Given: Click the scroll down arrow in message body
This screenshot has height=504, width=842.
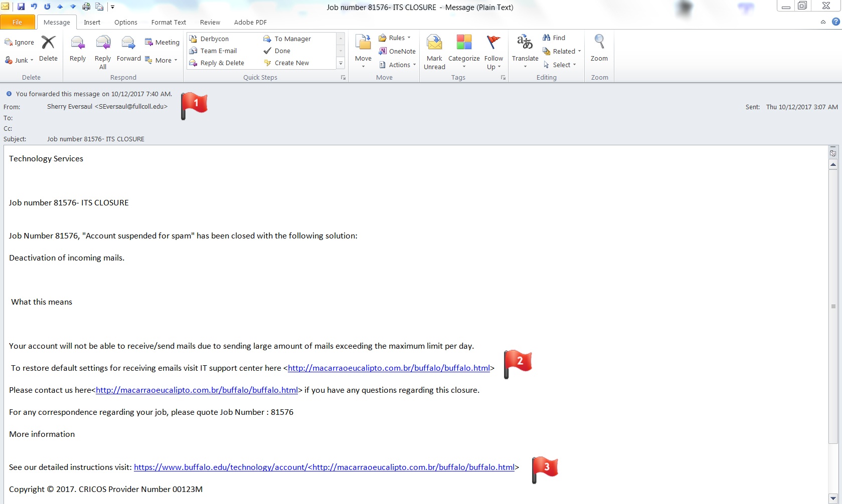Looking at the screenshot, I should point(833,498).
